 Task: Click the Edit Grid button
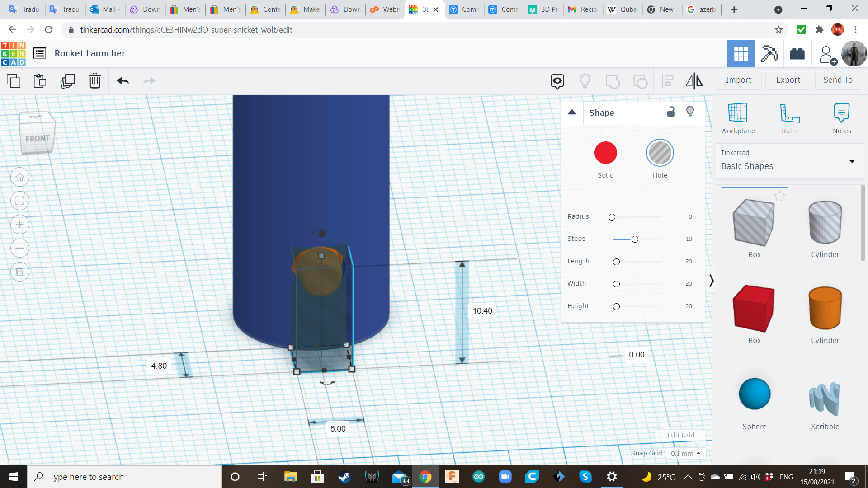pyautogui.click(x=680, y=435)
